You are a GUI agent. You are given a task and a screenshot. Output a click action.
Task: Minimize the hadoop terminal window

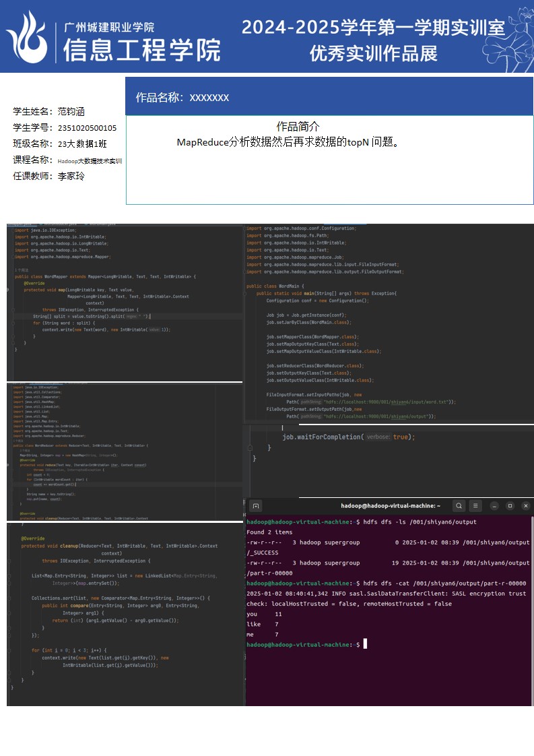pyautogui.click(x=494, y=506)
